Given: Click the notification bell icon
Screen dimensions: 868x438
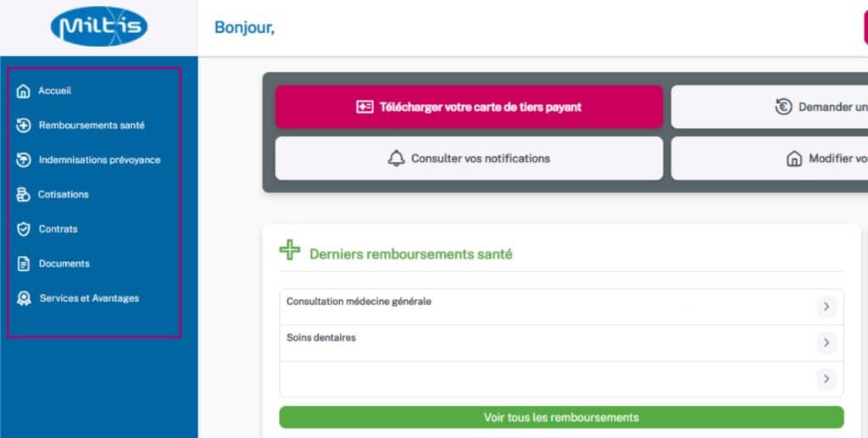Looking at the screenshot, I should [x=396, y=158].
